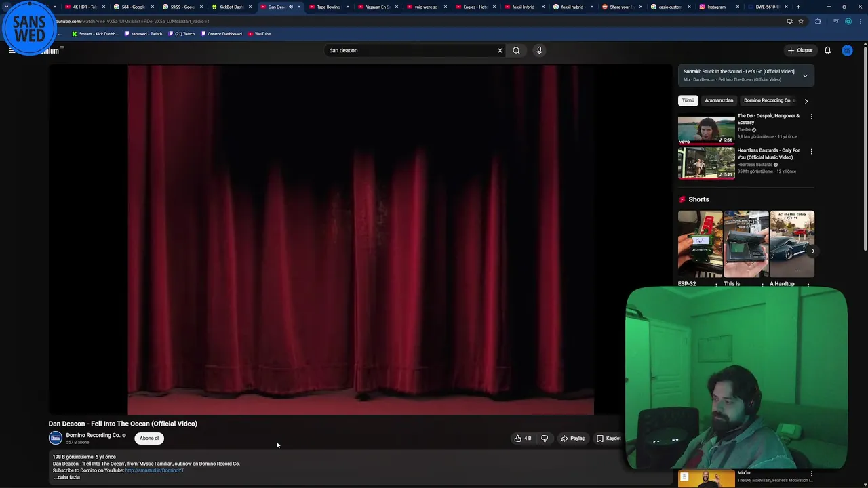The width and height of the screenshot is (868, 488).
Task: Start voice search with the microphone icon
Action: tap(539, 50)
